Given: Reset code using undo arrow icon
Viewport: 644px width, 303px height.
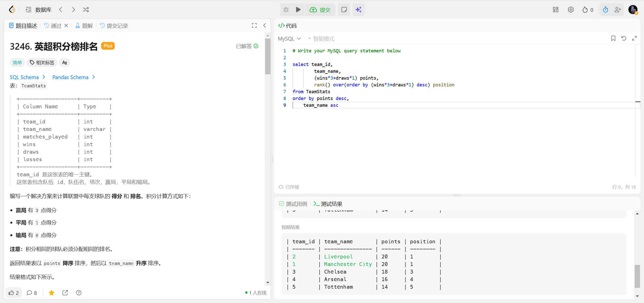Looking at the screenshot, I should tap(624, 38).
